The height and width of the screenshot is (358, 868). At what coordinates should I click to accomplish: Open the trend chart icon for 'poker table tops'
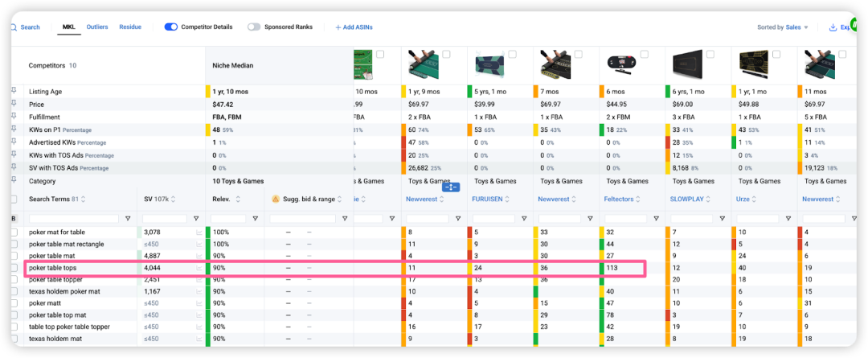199,268
